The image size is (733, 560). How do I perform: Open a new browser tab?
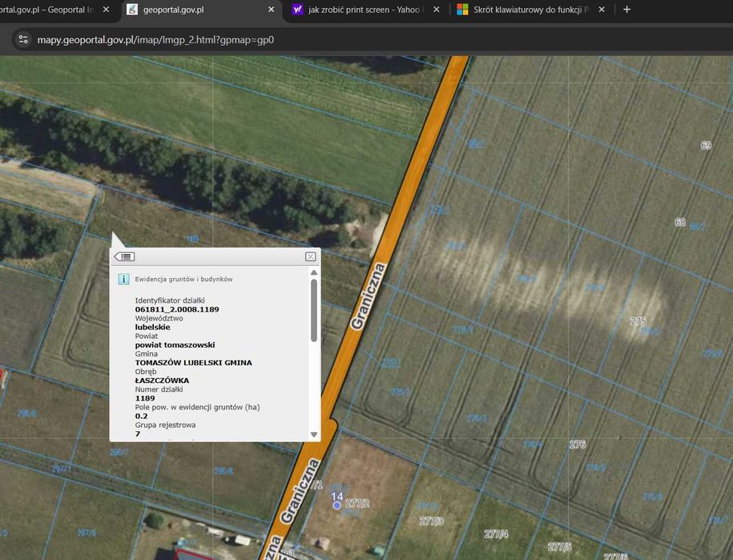point(626,10)
